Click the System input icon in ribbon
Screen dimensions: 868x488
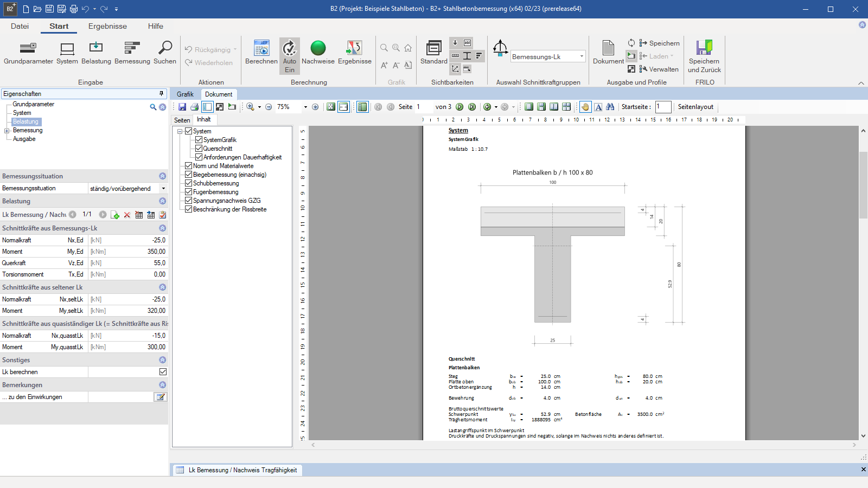(67, 53)
